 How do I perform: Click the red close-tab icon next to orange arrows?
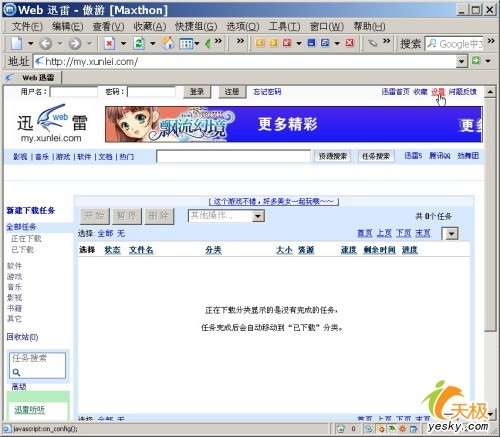(287, 43)
